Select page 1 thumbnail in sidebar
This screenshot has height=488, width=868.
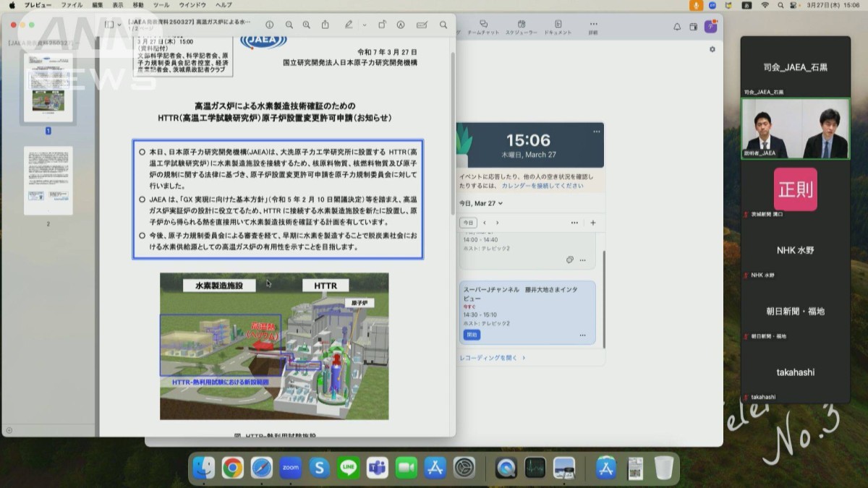48,87
